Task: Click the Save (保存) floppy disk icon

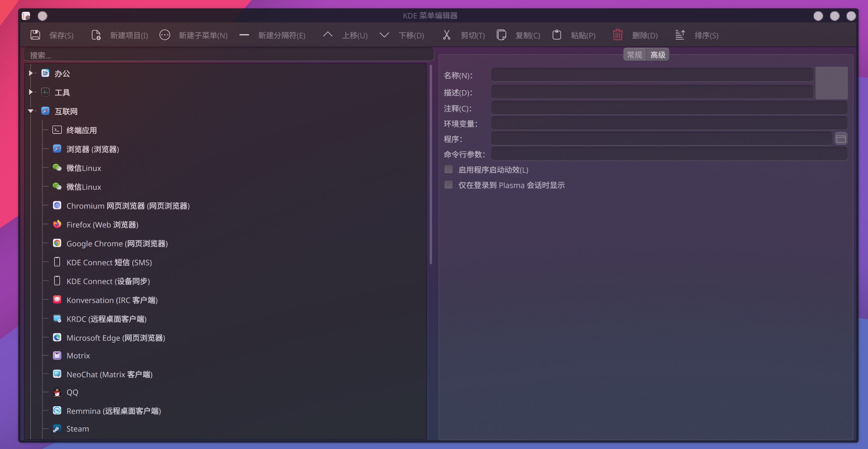Action: click(35, 35)
